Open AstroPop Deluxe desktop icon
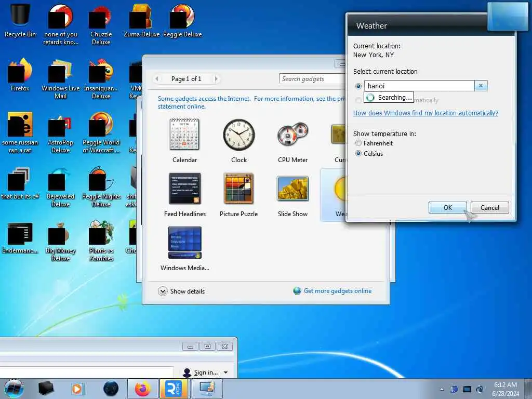 [x=60, y=133]
